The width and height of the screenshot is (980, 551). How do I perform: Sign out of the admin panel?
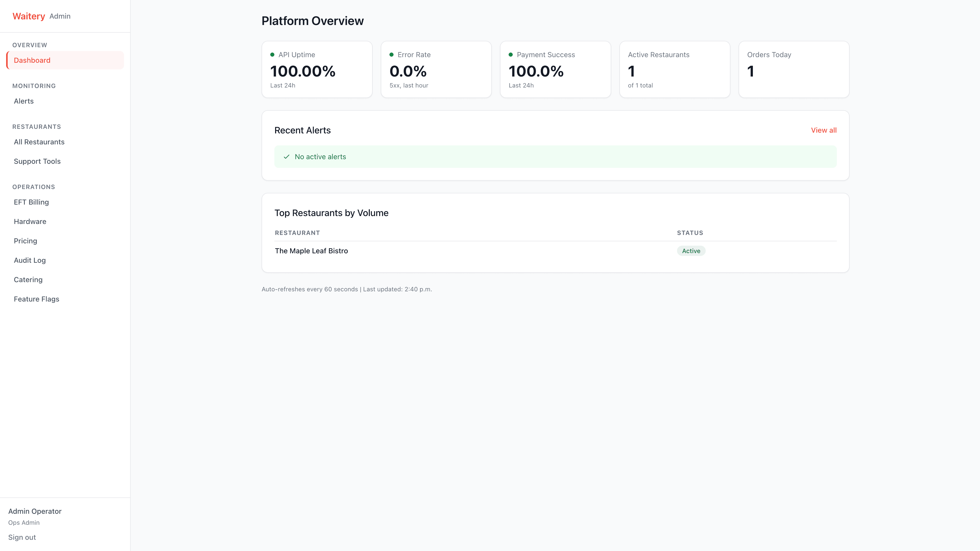[x=22, y=537]
